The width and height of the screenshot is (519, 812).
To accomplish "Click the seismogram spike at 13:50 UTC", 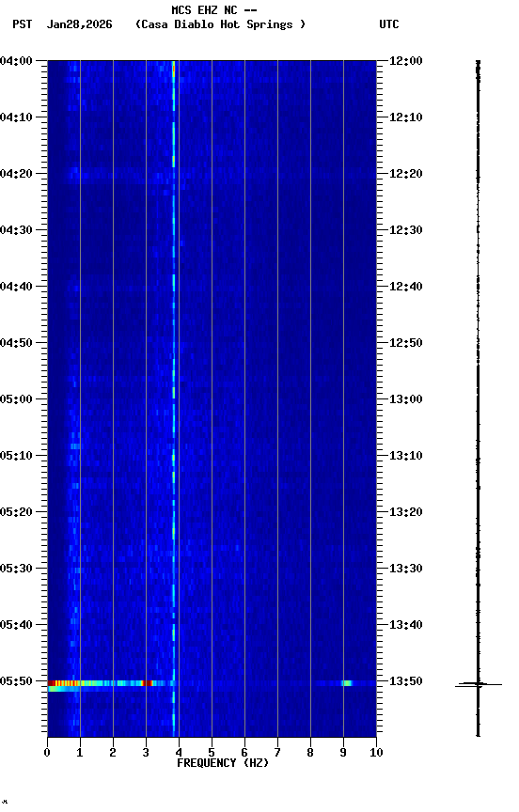I will pos(478,684).
